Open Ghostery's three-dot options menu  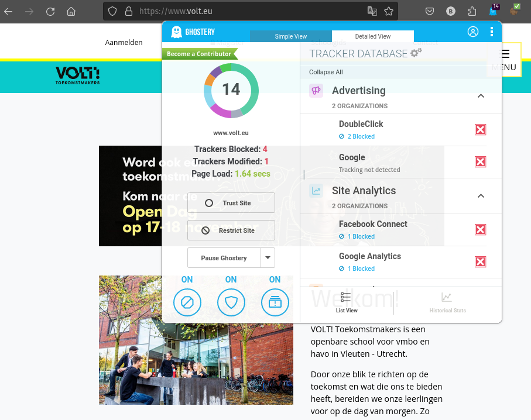pyautogui.click(x=492, y=32)
